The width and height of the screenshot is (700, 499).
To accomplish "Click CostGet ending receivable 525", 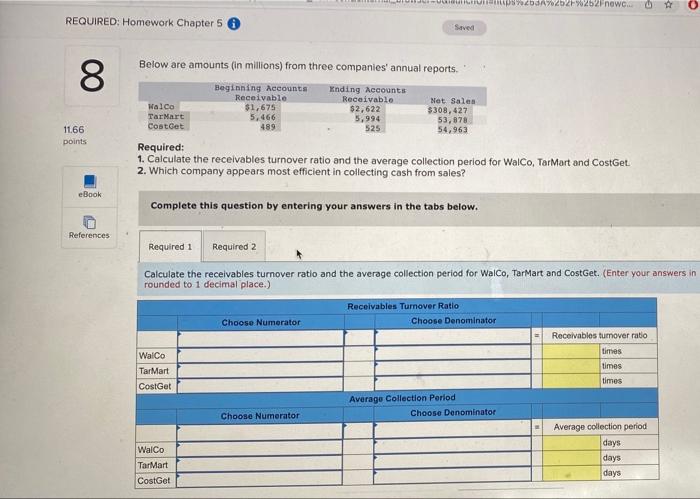I will pyautogui.click(x=373, y=128).
